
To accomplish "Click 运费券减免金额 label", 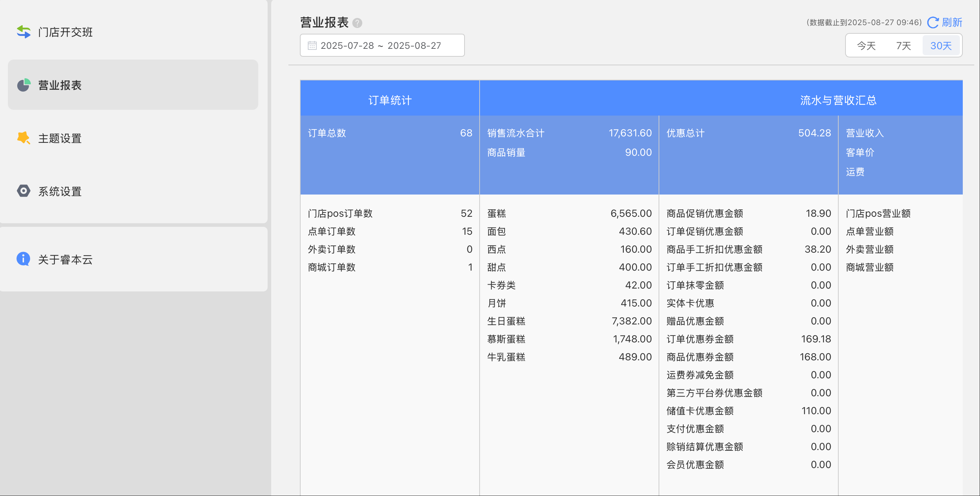I will [x=700, y=375].
